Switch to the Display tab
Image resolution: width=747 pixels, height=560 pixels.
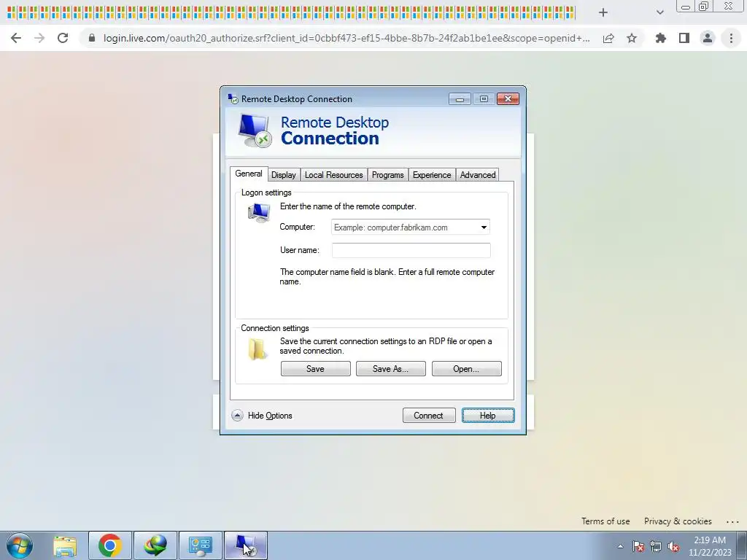[284, 175]
